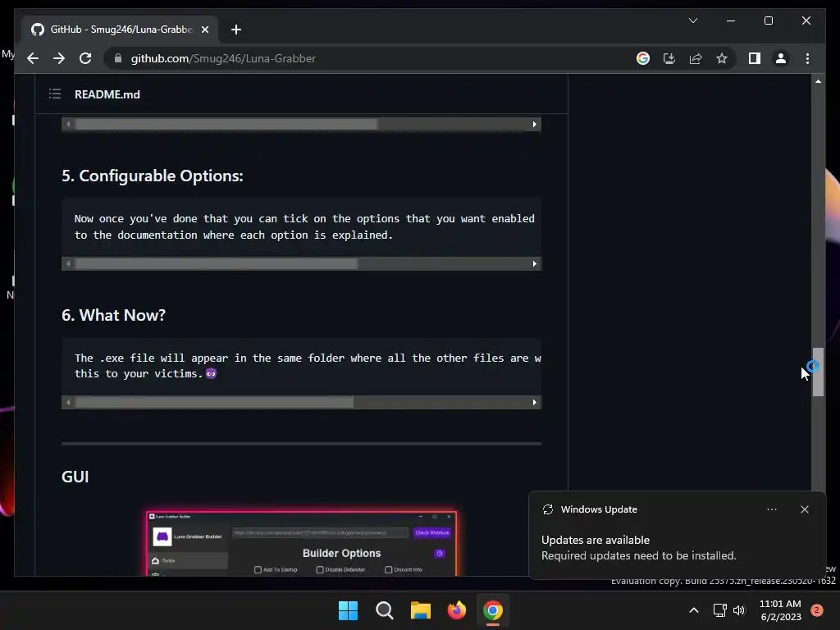This screenshot has width=840, height=630.
Task: Open the volume tray icon
Action: click(739, 610)
